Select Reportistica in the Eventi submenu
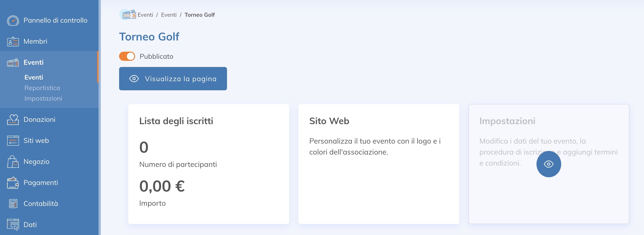 click(x=42, y=88)
